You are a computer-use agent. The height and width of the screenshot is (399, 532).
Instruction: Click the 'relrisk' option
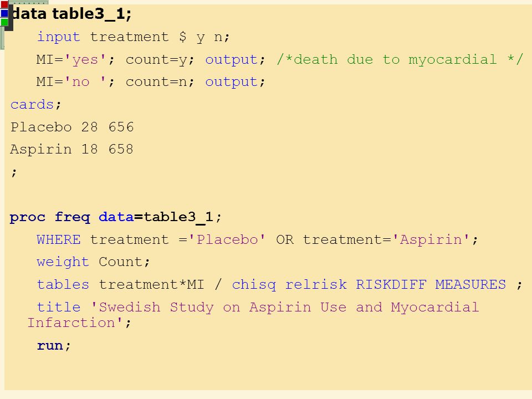(316, 284)
